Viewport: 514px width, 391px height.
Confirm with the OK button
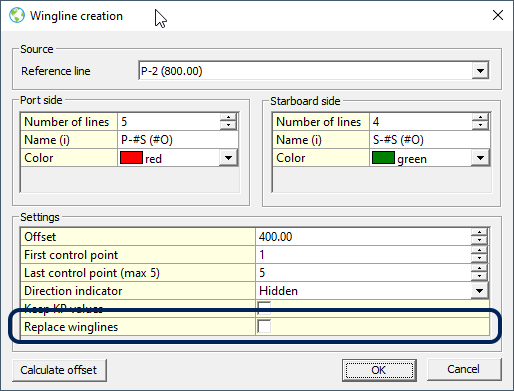coord(379,370)
